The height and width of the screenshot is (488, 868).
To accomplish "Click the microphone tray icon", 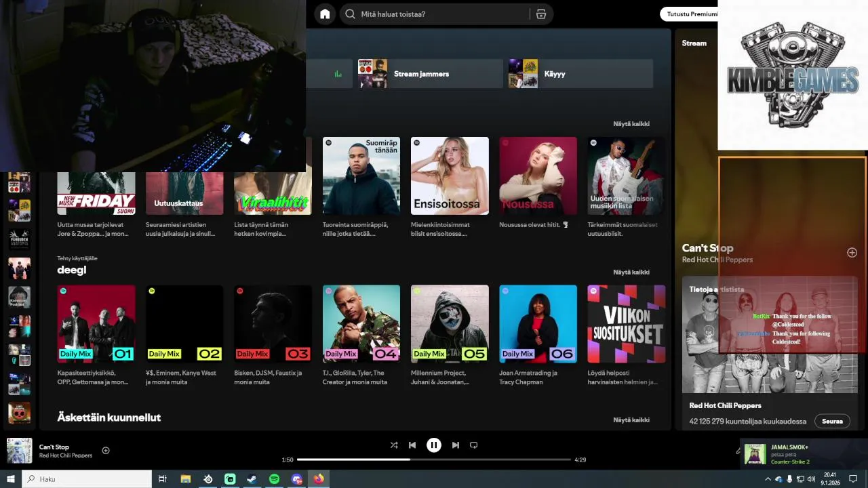I will coord(789,479).
